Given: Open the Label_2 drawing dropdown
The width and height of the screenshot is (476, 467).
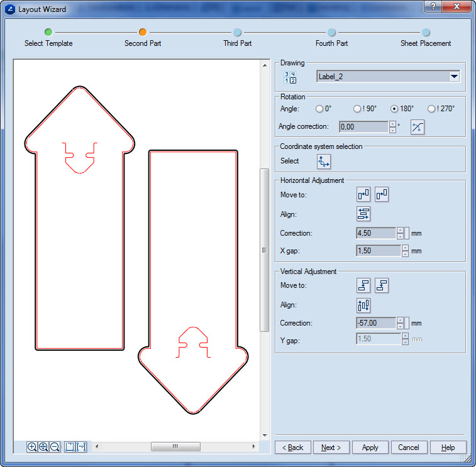Looking at the screenshot, I should [x=454, y=77].
